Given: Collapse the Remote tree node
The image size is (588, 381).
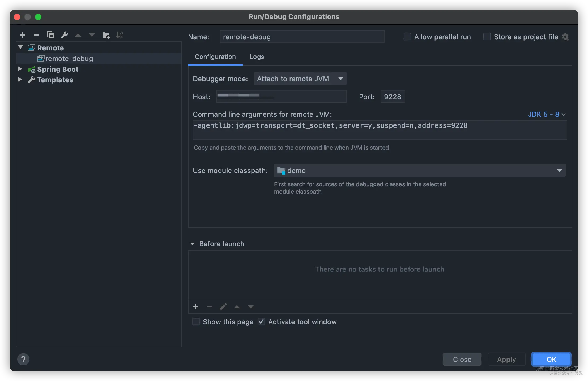Looking at the screenshot, I should (x=20, y=47).
